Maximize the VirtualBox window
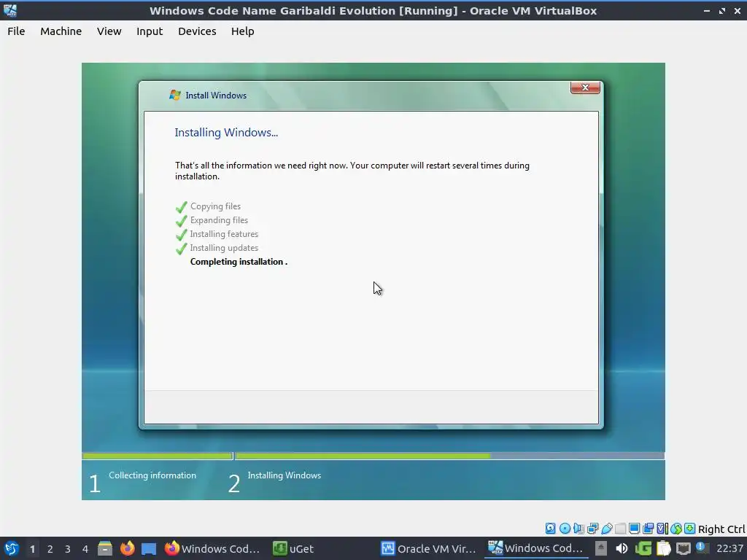This screenshot has width=747, height=560. [x=722, y=10]
